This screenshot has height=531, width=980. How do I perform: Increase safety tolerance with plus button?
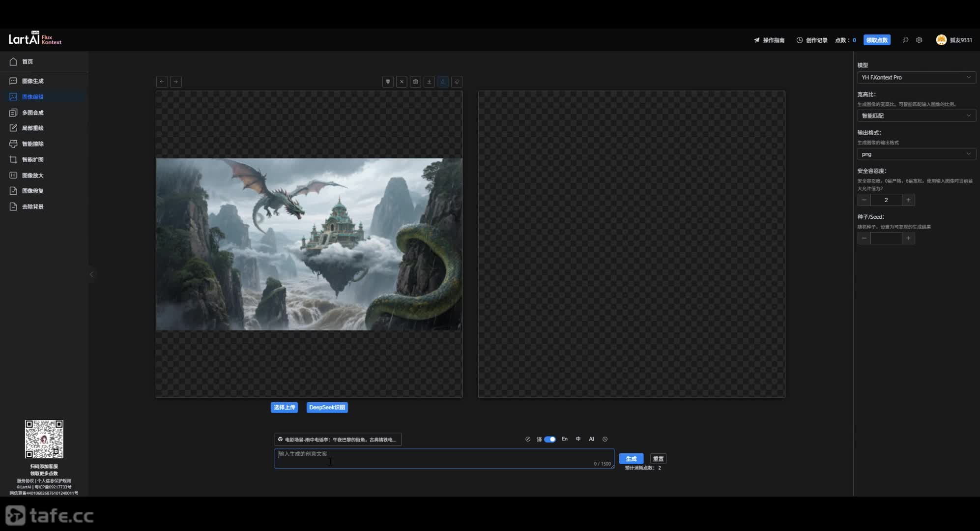(908, 200)
